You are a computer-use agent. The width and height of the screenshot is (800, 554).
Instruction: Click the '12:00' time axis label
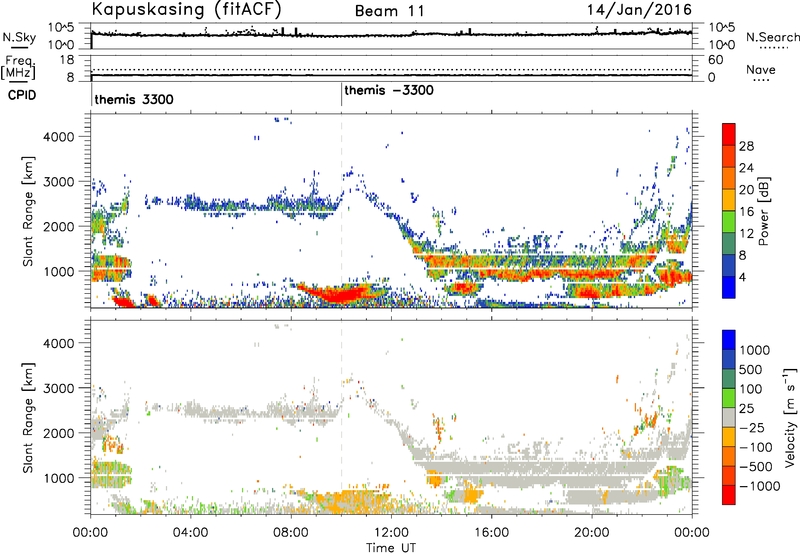coord(391,533)
